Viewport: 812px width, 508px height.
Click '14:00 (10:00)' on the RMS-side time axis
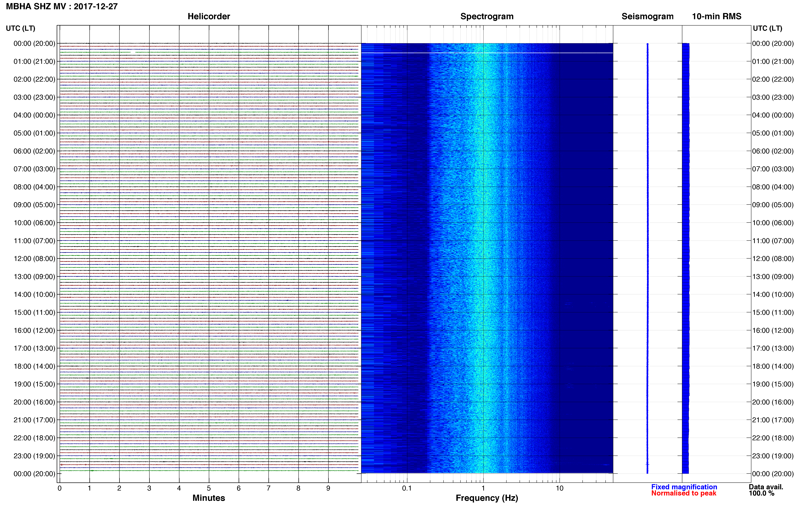coord(773,294)
